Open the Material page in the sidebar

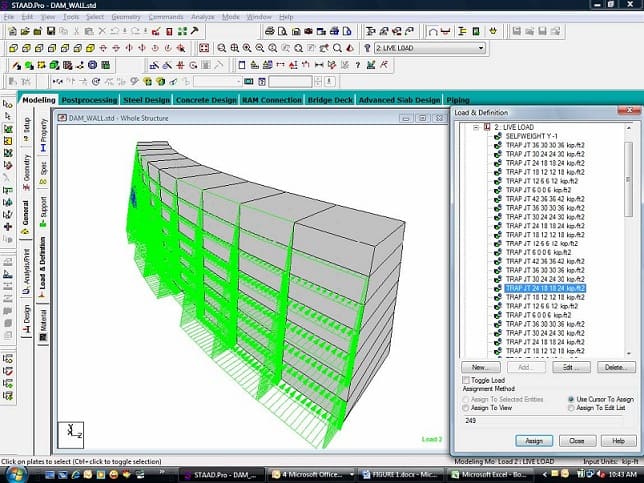pos(43,323)
